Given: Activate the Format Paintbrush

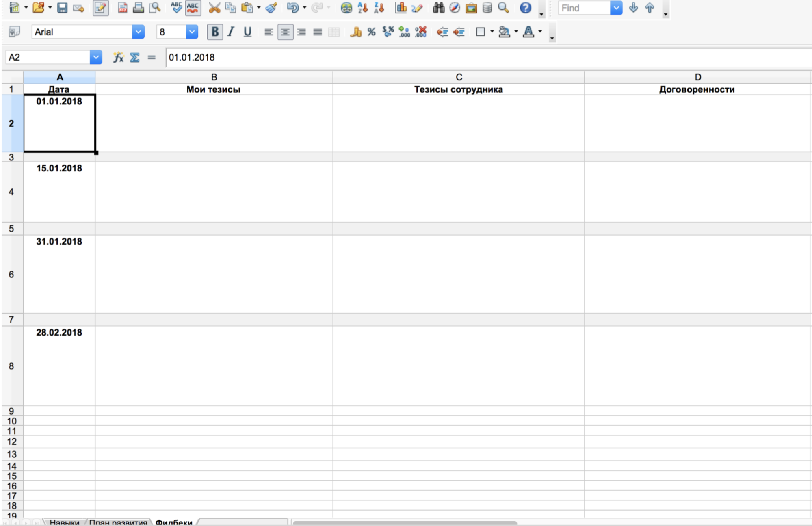Looking at the screenshot, I should [271, 8].
